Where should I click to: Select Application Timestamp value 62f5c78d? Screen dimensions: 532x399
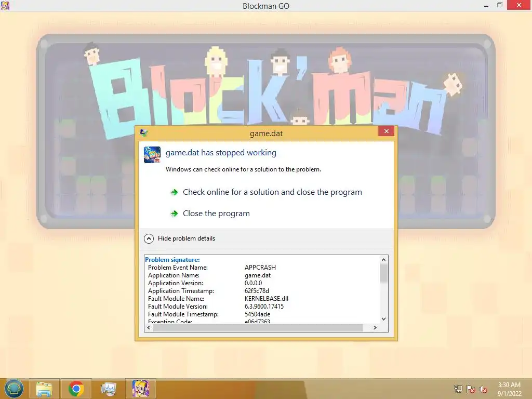point(257,291)
